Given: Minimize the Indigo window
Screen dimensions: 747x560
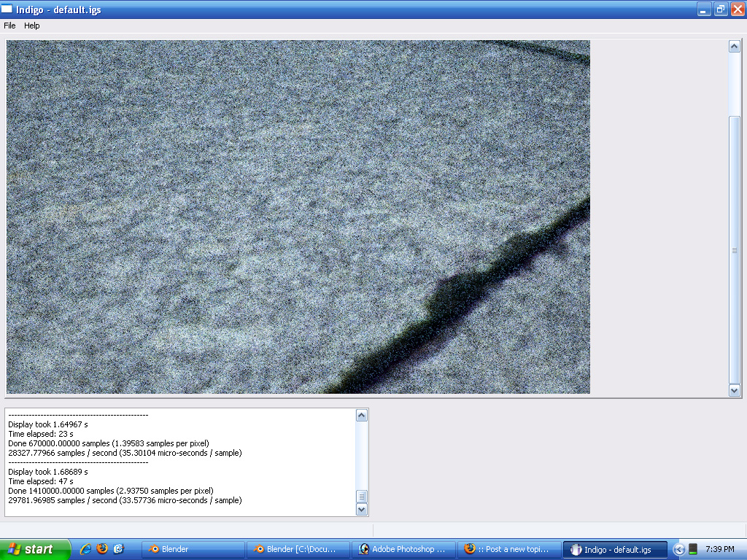Looking at the screenshot, I should point(704,9).
